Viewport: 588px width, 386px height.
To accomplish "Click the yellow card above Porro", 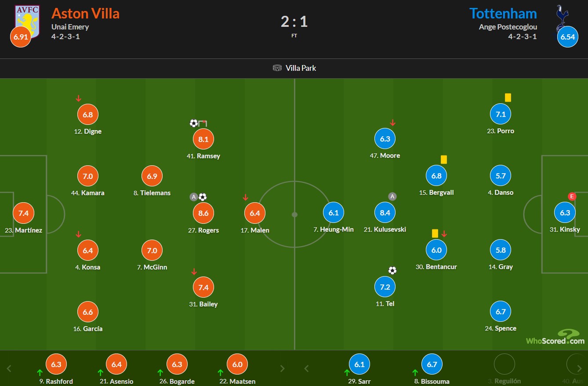I will 508,98.
